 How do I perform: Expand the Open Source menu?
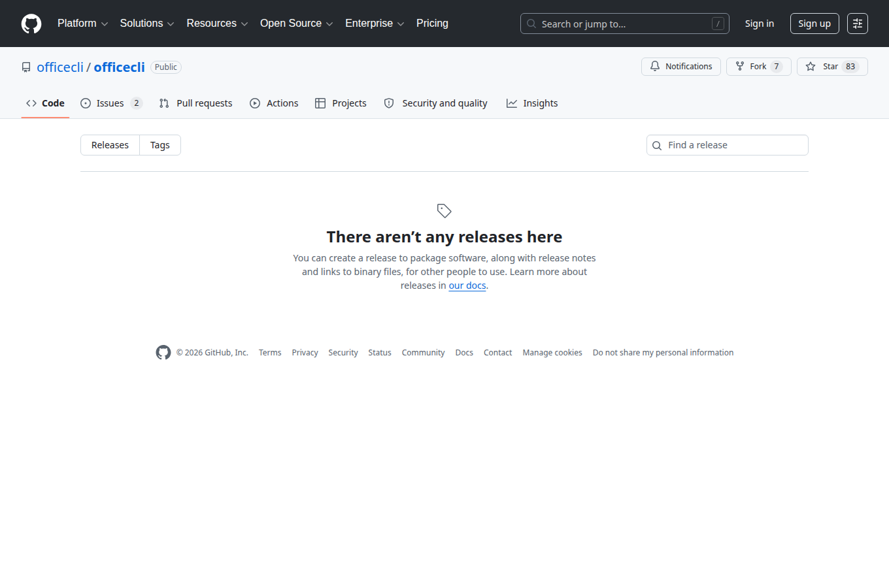296,24
